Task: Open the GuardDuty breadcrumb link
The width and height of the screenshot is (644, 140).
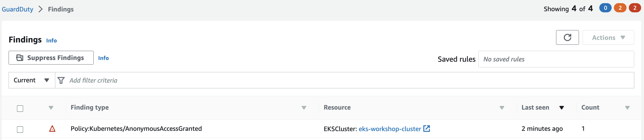Action: pos(17,9)
